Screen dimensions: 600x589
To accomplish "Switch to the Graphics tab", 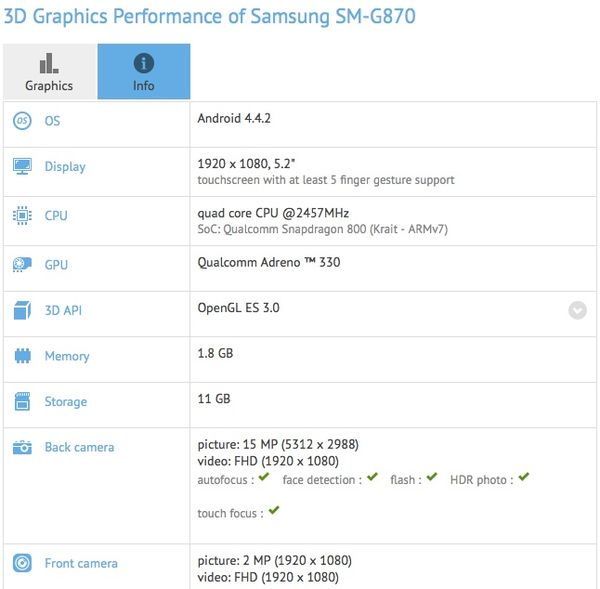I will pyautogui.click(x=49, y=72).
